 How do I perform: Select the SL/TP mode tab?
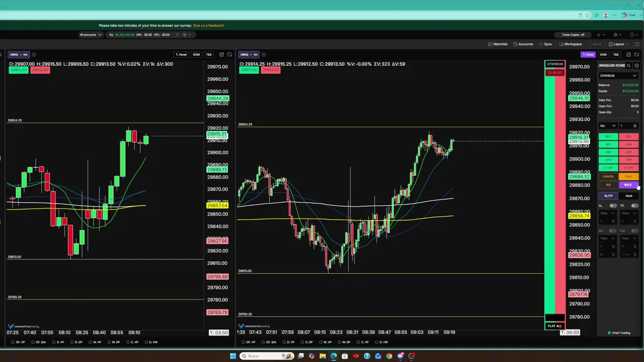608,196
